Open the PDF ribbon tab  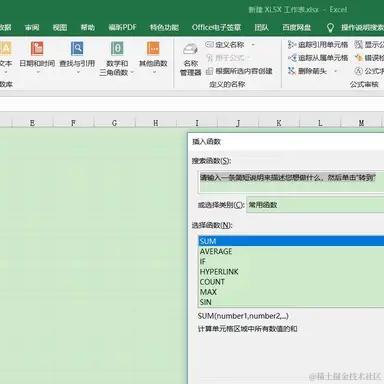(122, 27)
